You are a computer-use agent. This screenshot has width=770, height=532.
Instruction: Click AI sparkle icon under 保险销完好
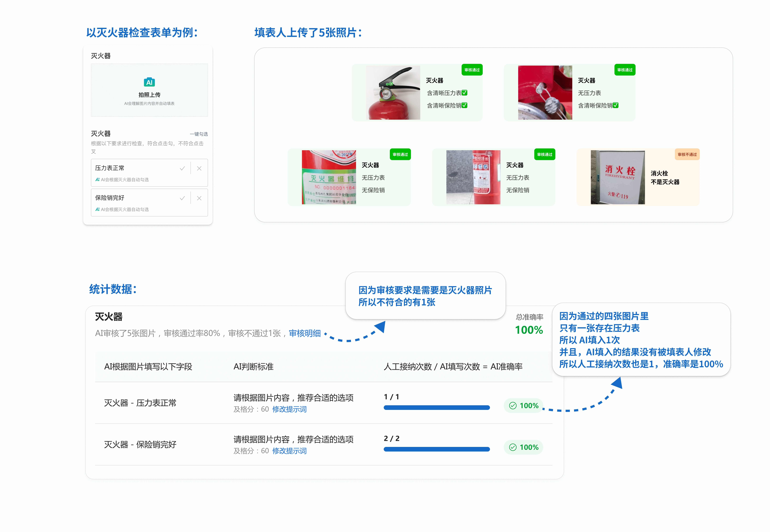[x=97, y=209]
